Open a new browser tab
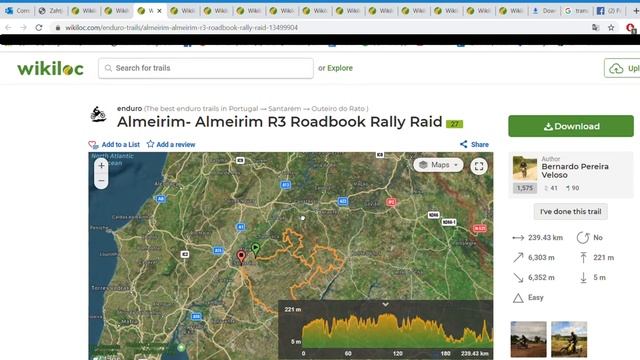Viewport: 640px width, 360px height. click(x=636, y=11)
